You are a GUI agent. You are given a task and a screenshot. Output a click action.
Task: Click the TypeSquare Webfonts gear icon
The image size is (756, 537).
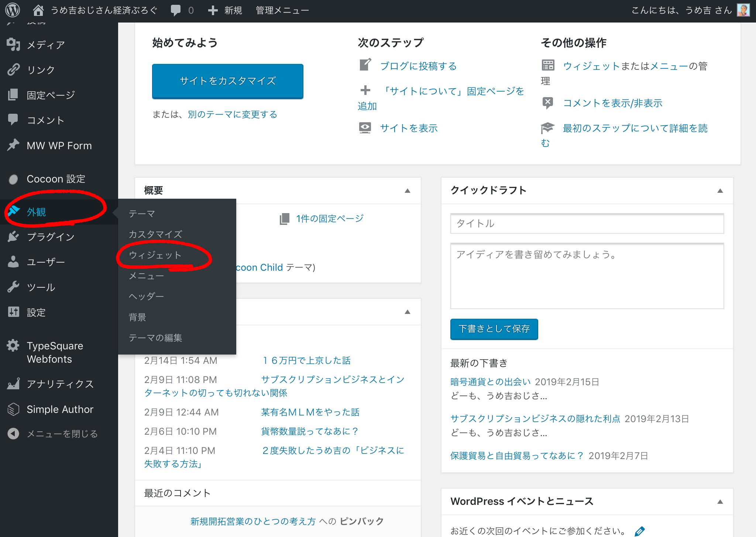point(13,346)
